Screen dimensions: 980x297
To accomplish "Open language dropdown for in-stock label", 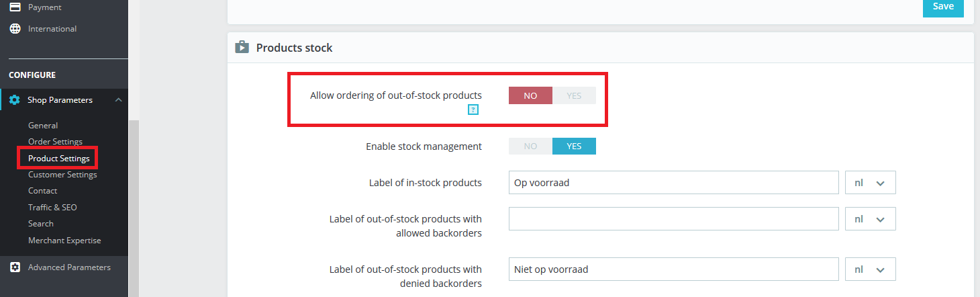I will click(870, 183).
